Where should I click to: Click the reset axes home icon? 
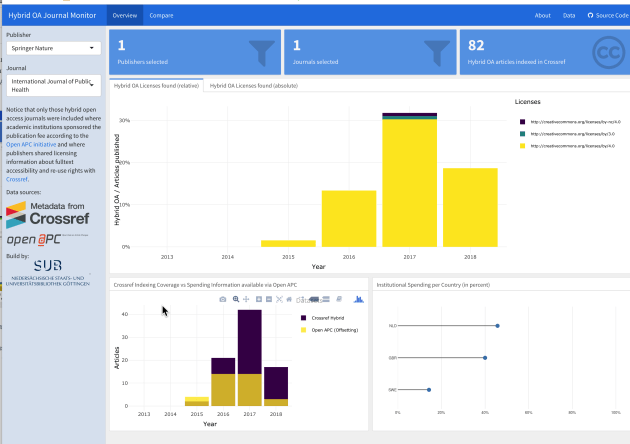[x=290, y=299]
